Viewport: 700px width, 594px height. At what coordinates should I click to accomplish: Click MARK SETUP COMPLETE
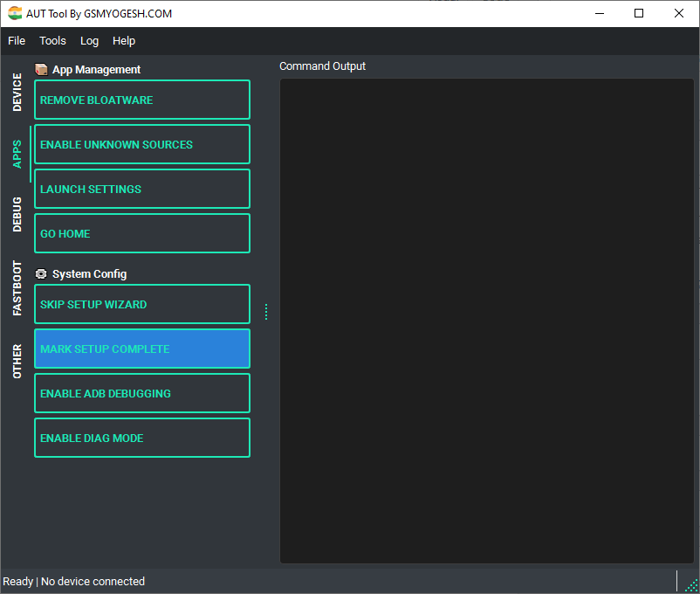point(141,349)
